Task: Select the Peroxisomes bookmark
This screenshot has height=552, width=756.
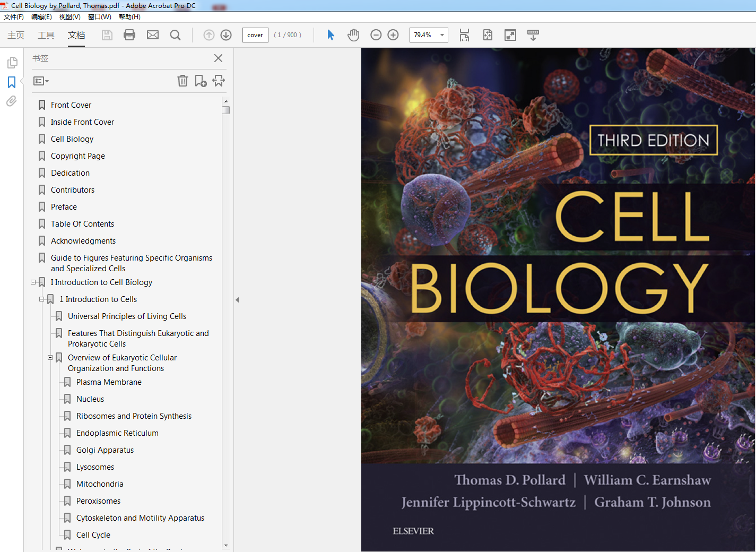Action: pyautogui.click(x=98, y=501)
